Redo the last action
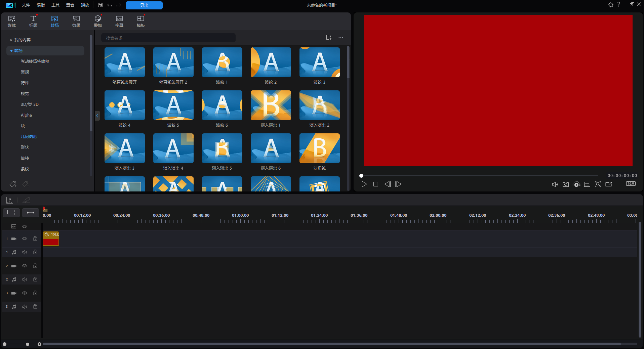Screen dimensions: 644x349 (x=119, y=5)
